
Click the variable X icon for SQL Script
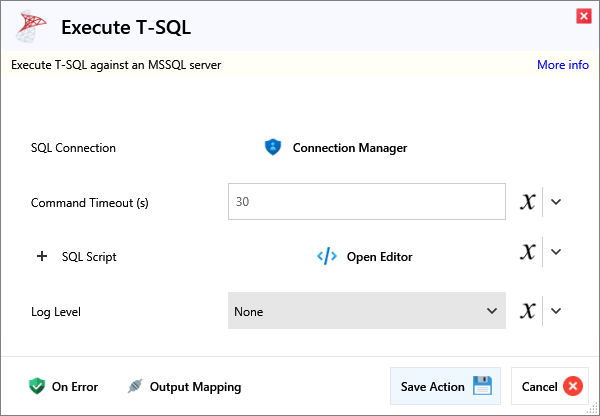[528, 252]
